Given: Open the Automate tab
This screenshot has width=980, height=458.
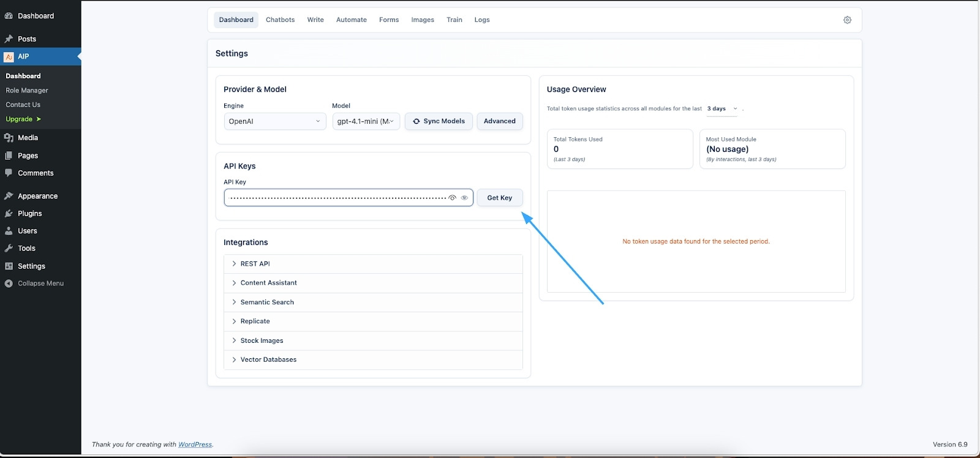Looking at the screenshot, I should (x=351, y=20).
